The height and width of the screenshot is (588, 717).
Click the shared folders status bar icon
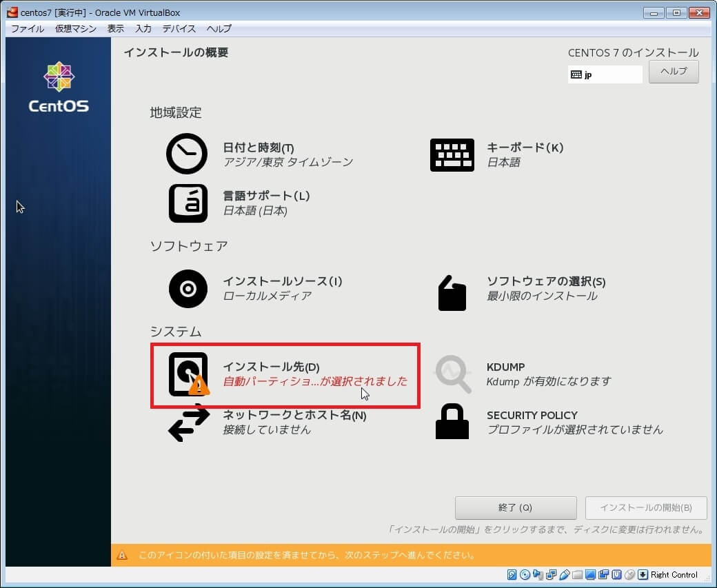click(577, 575)
